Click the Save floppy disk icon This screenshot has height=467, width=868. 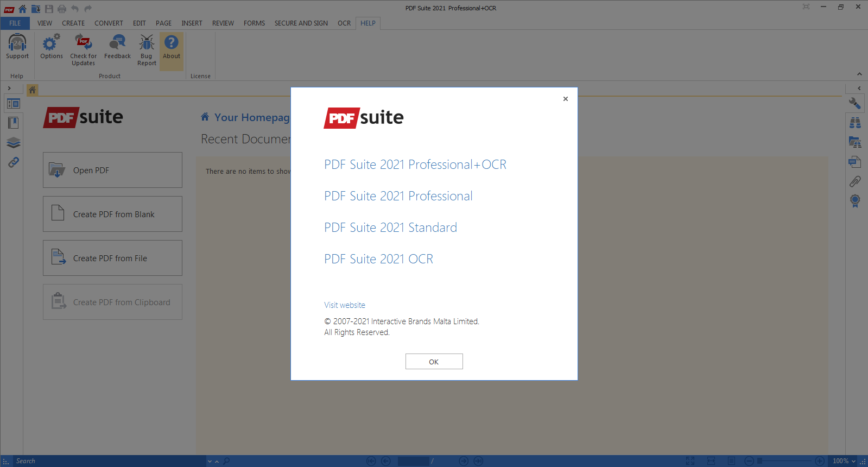[x=49, y=8]
